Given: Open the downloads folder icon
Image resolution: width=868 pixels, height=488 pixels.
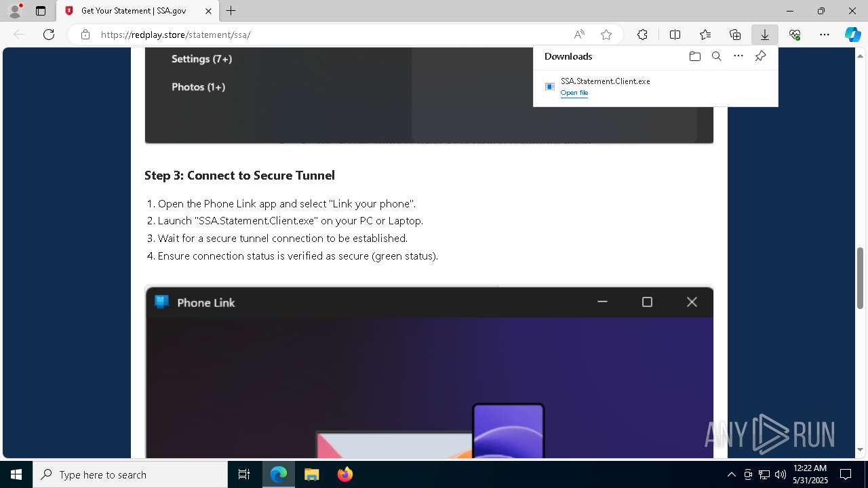Looking at the screenshot, I should [694, 56].
